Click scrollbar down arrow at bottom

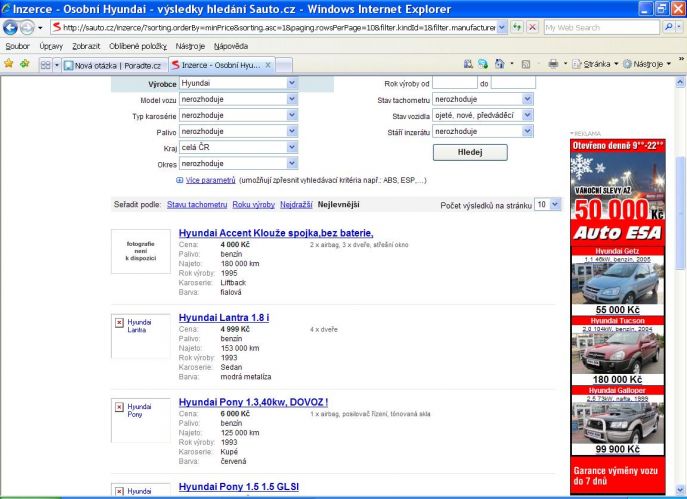(x=680, y=490)
